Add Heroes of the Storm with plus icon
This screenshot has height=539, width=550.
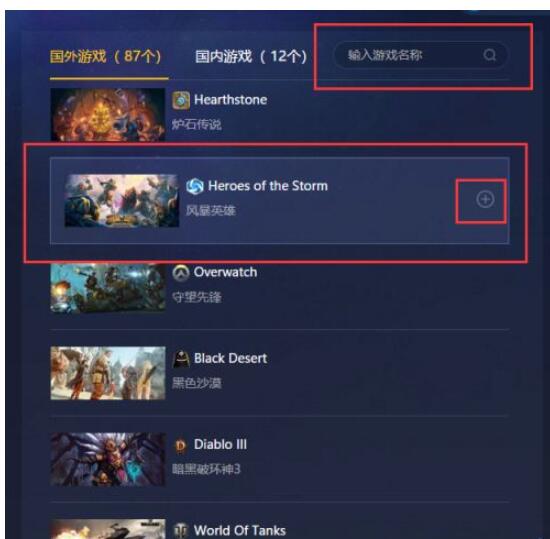click(485, 200)
